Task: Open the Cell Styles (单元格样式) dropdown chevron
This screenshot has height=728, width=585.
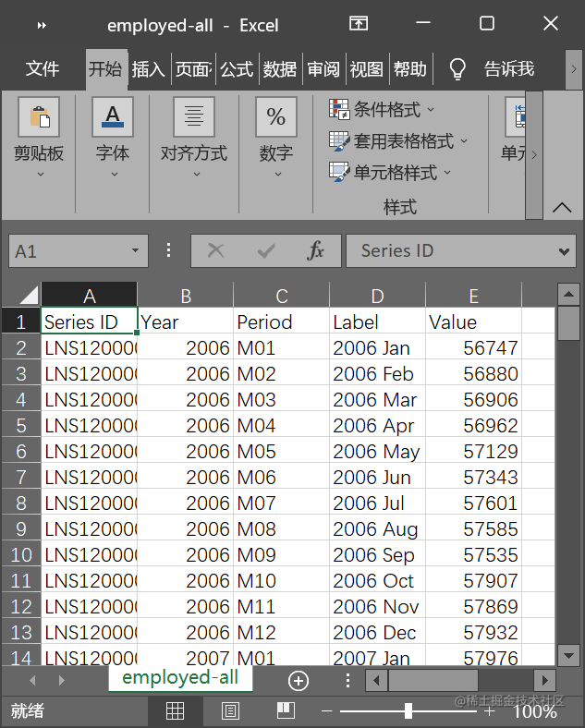Action: (447, 172)
